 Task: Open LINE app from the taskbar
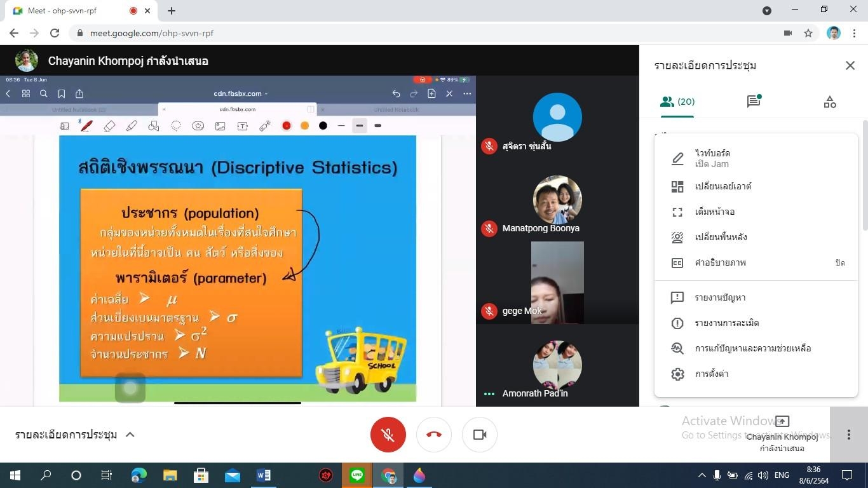pos(357,475)
